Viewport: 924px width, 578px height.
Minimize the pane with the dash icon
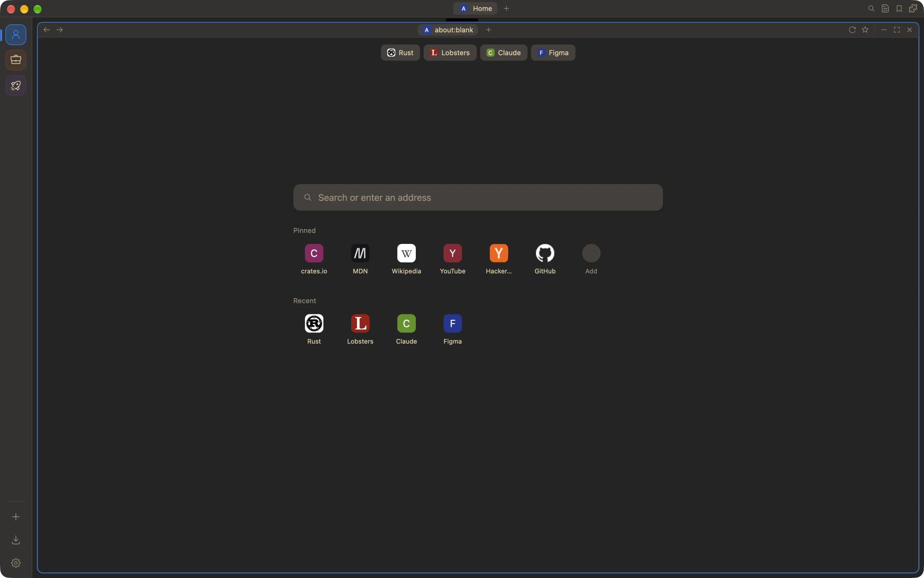(884, 30)
